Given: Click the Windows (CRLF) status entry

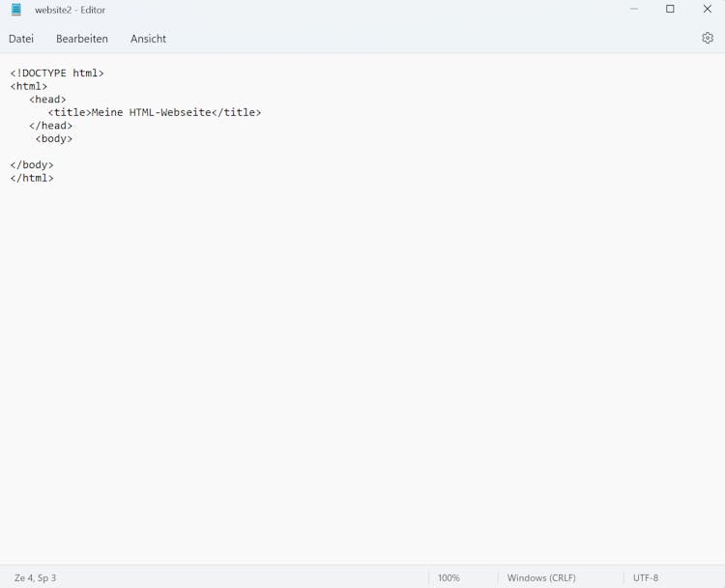Looking at the screenshot, I should point(541,577).
